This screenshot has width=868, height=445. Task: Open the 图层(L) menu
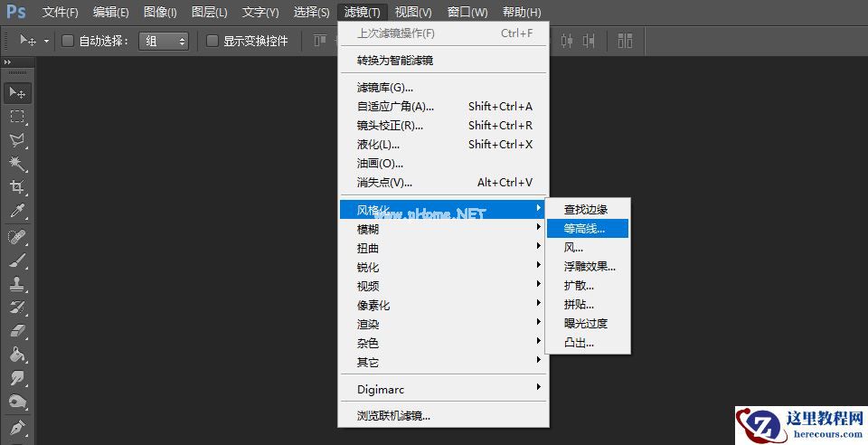point(209,12)
